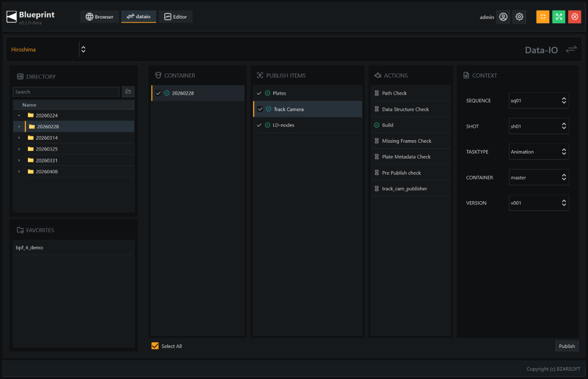Open the bpf_4_demo favorite
The height and width of the screenshot is (379, 588).
click(73, 248)
